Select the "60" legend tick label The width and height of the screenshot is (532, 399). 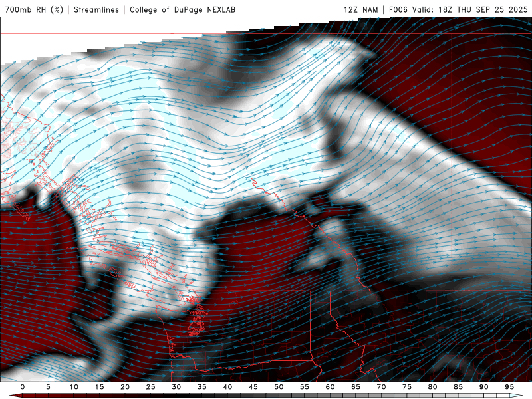coord(330,387)
